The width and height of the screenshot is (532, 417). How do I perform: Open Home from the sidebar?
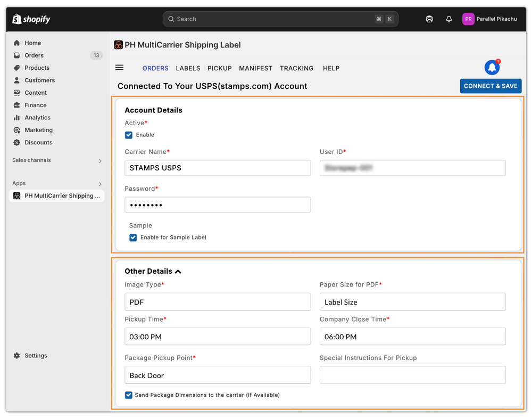click(32, 43)
